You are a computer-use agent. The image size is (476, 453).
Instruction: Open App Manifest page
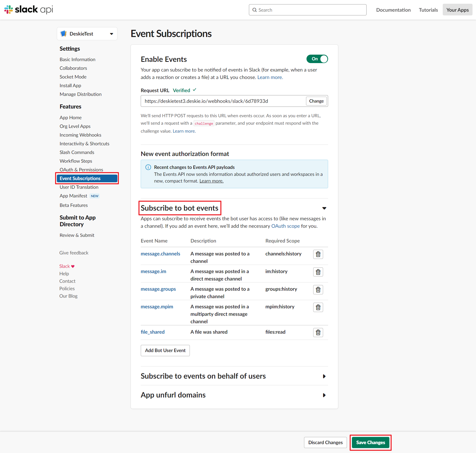click(73, 196)
